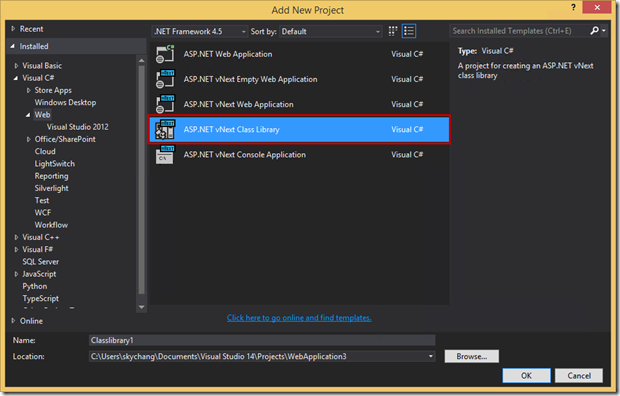
Task: Open the Location path dropdown arrow
Action: [431, 356]
